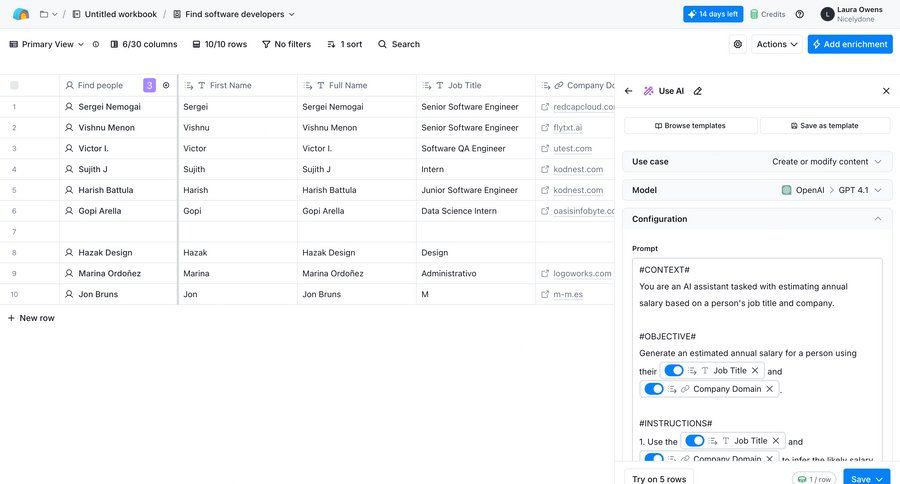The height and width of the screenshot is (484, 900).
Task: Expand the Find software developers table menu
Action: coord(292,14)
